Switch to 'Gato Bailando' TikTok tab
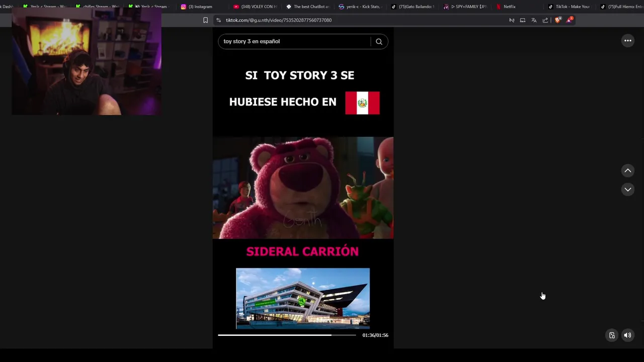 tap(413, 7)
